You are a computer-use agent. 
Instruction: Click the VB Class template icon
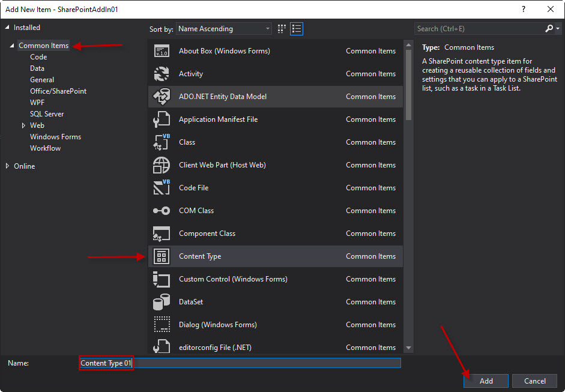click(162, 142)
